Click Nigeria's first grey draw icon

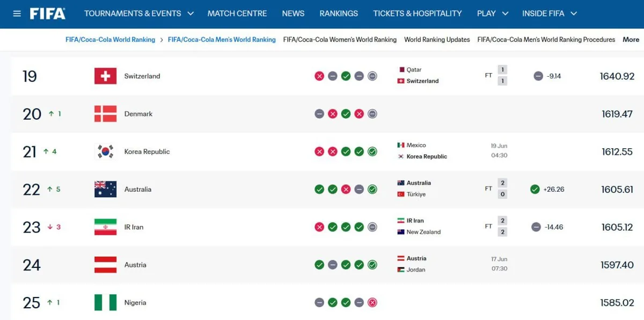[319, 302]
